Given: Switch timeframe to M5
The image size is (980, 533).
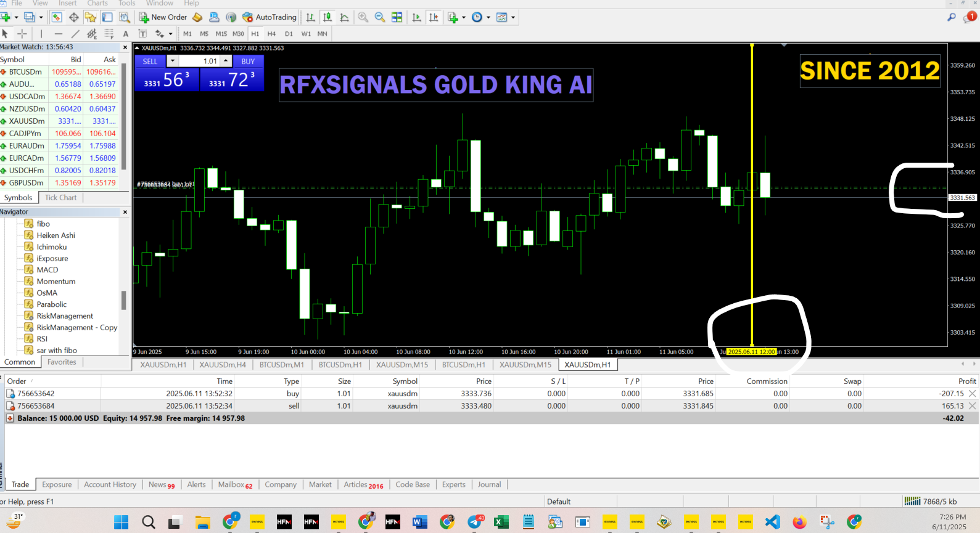Looking at the screenshot, I should (x=204, y=34).
